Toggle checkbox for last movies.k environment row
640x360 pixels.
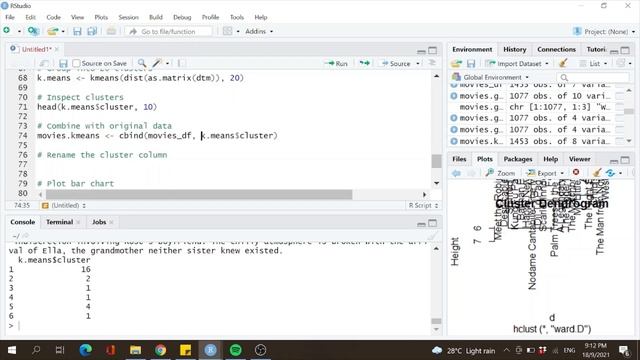click(x=620, y=141)
